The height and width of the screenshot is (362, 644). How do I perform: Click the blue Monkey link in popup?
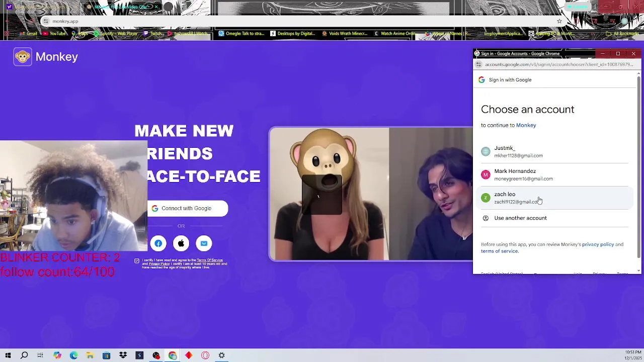[x=526, y=125]
